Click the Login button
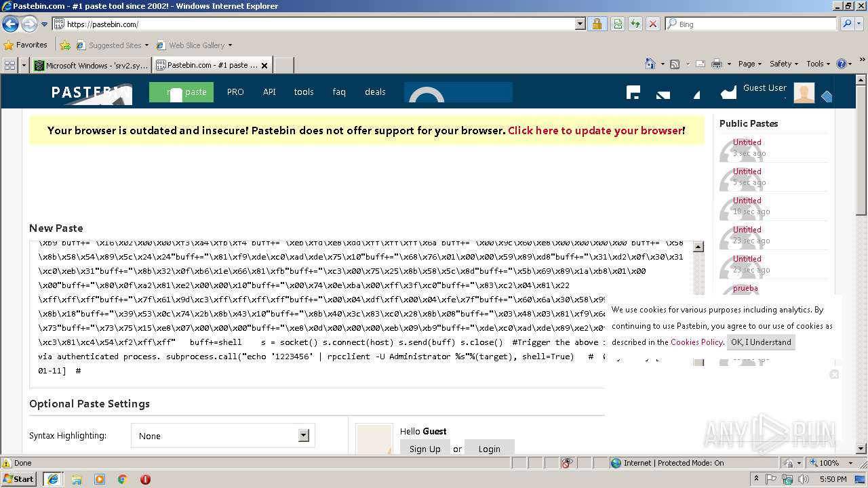This screenshot has height=488, width=868. point(489,449)
